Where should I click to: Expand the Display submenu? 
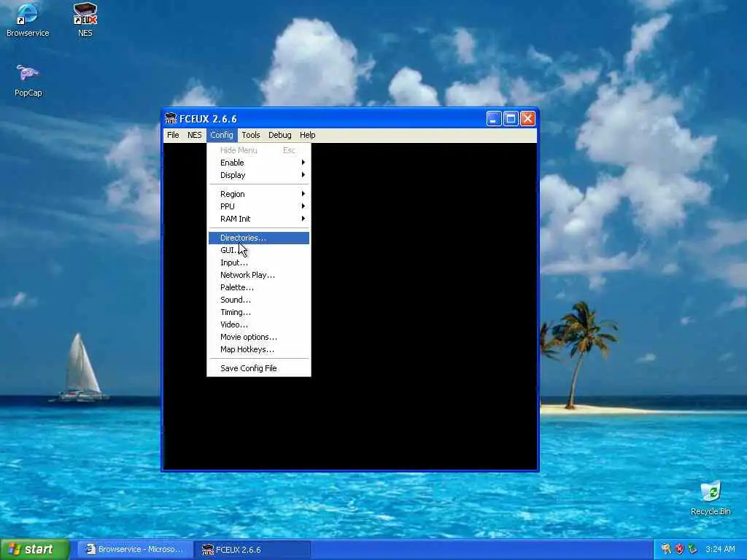[259, 175]
